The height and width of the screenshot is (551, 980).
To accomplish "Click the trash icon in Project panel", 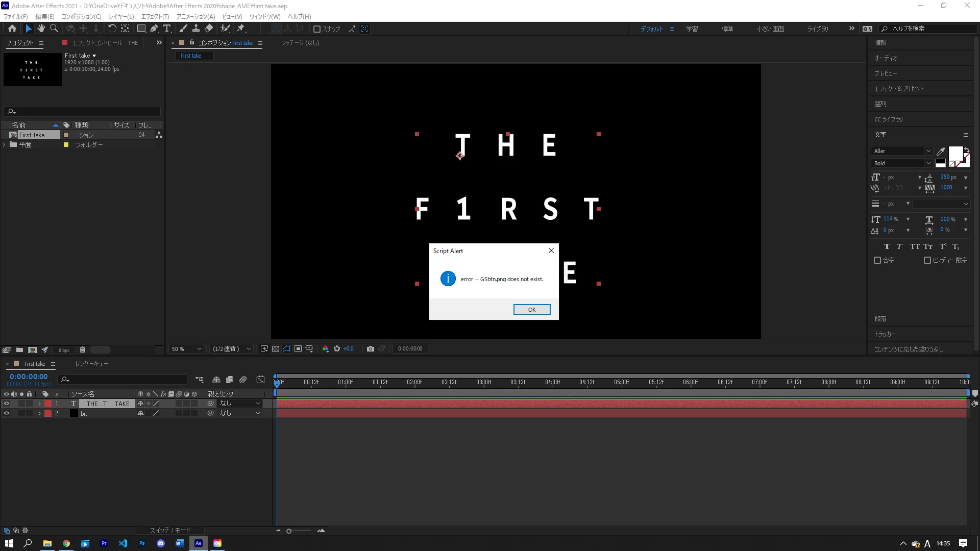I will 82,350.
